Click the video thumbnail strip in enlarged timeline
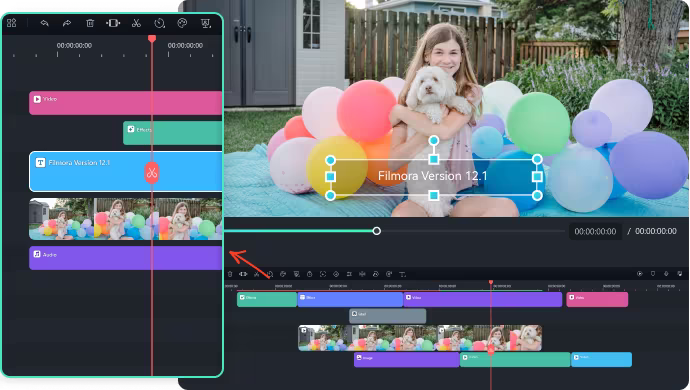The image size is (690, 390). tap(125, 219)
